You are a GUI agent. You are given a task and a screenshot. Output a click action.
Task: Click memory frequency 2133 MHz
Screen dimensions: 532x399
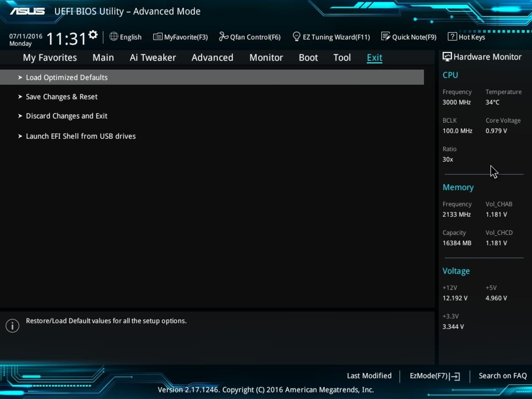point(457,214)
